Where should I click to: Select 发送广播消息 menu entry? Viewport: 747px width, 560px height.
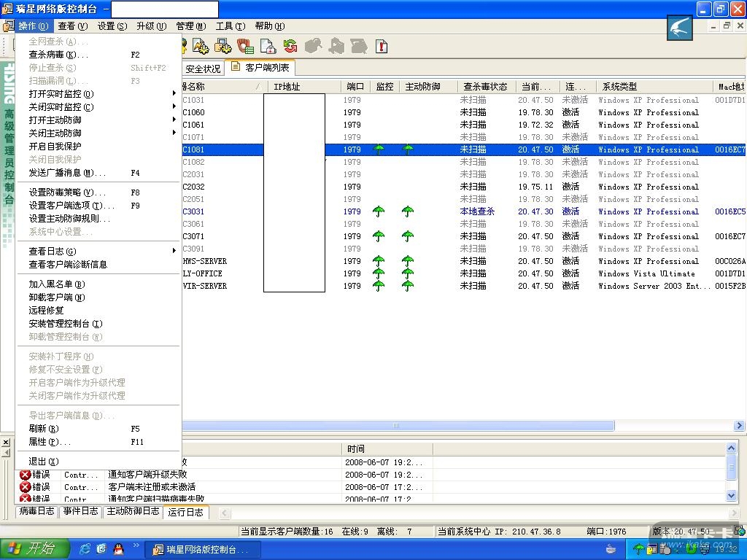[67, 173]
